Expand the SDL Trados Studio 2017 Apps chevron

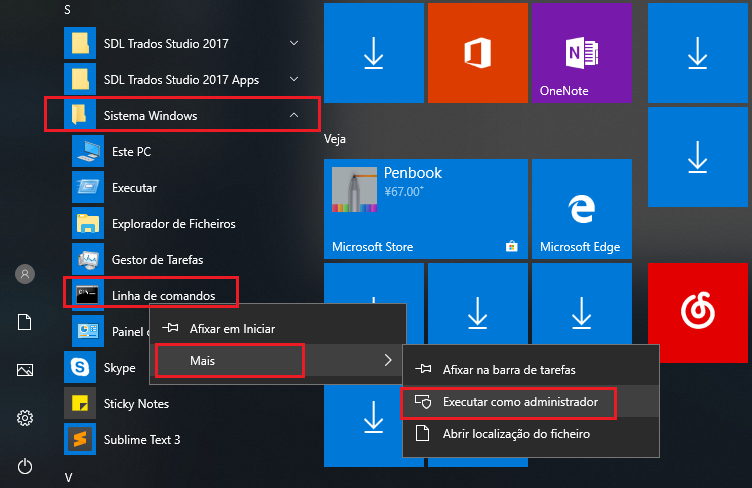tap(294, 79)
